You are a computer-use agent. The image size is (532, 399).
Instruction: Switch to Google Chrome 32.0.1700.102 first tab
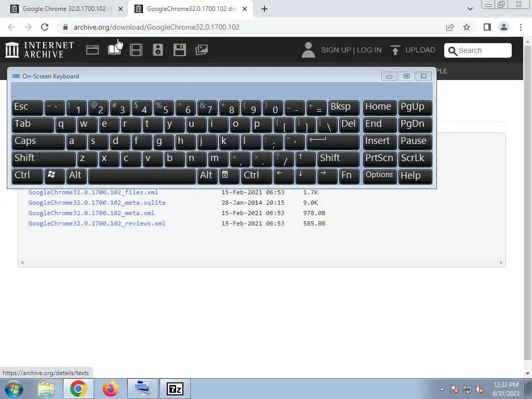pos(68,9)
